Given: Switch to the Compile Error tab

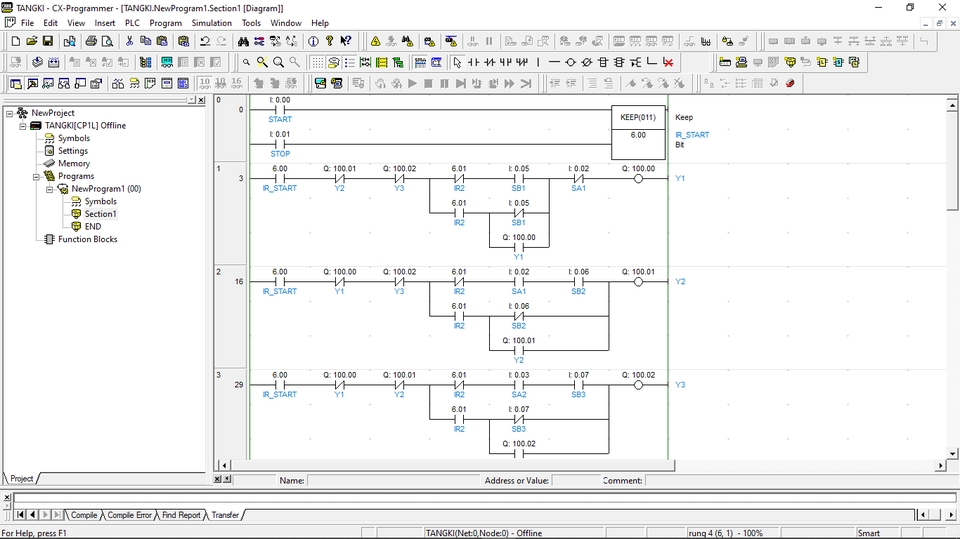Looking at the screenshot, I should click(x=129, y=515).
